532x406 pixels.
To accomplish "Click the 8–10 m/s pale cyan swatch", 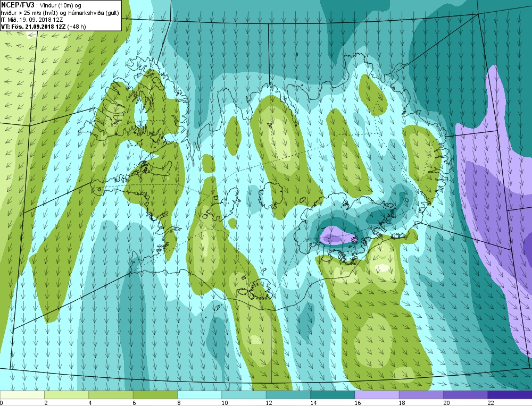I will [199, 395].
